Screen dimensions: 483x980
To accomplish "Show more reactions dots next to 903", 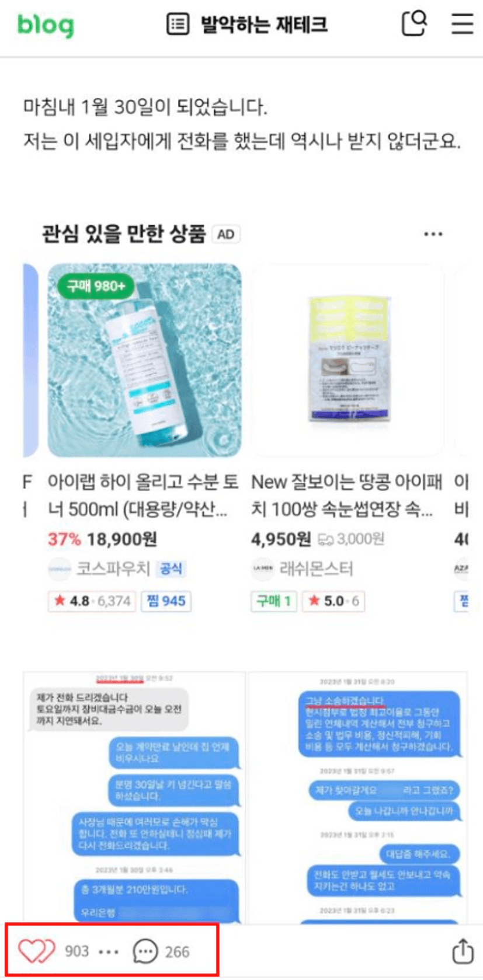I will [109, 952].
